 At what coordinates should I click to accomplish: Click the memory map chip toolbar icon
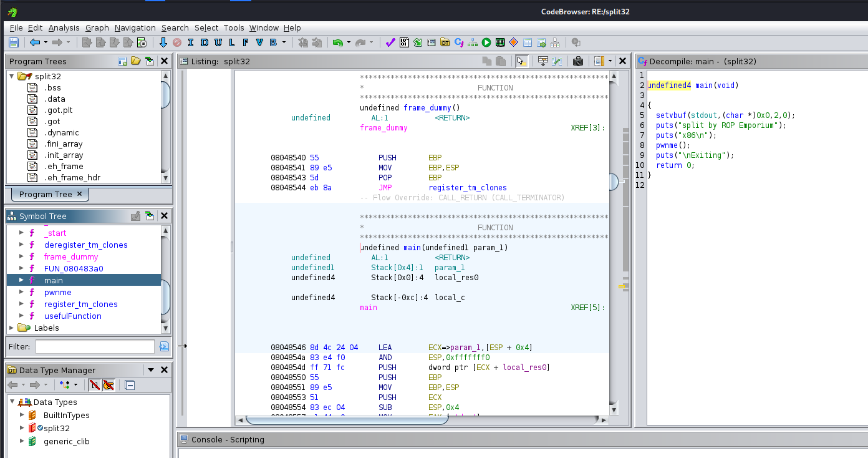[500, 42]
